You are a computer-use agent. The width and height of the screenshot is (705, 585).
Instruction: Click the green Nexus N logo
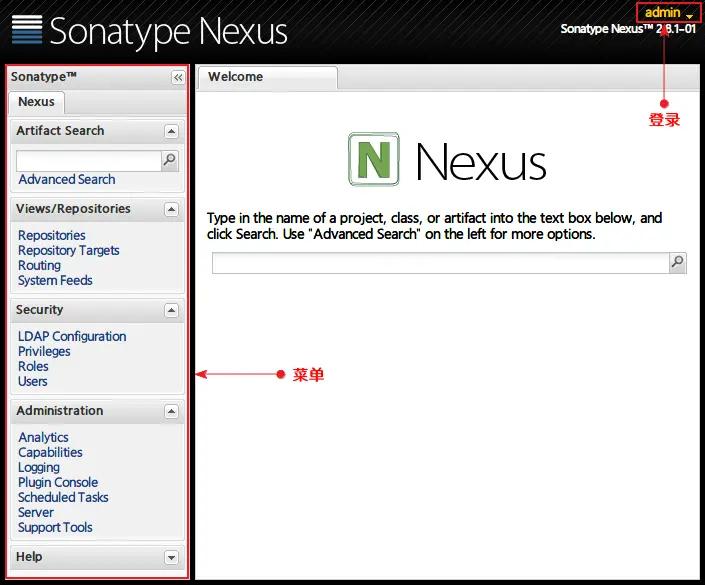tap(374, 159)
